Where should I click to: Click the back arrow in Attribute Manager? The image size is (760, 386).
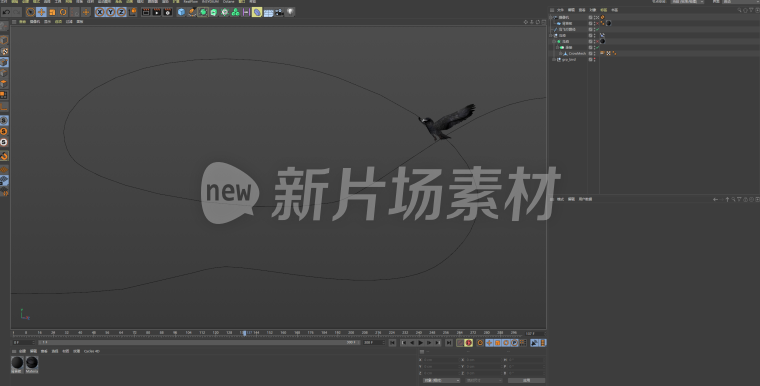[x=715, y=199]
